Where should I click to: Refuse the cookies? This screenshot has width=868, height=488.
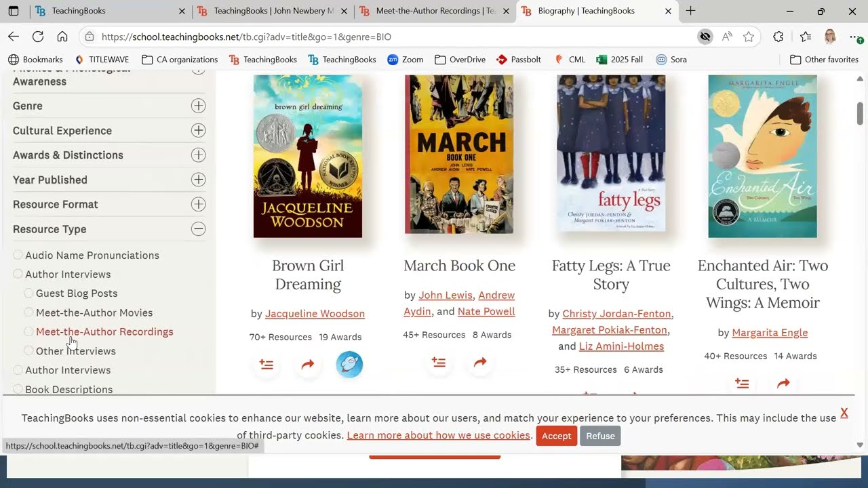(x=600, y=436)
